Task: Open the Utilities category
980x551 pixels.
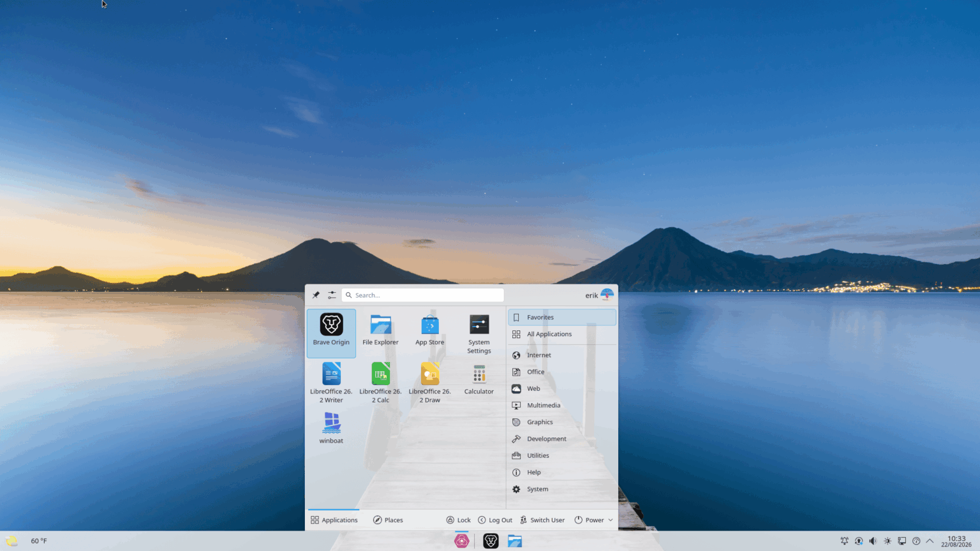Action: (562, 455)
